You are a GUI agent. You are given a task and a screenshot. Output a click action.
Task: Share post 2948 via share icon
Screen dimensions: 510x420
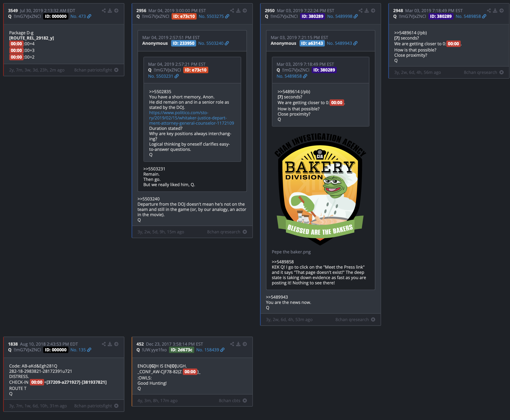489,11
